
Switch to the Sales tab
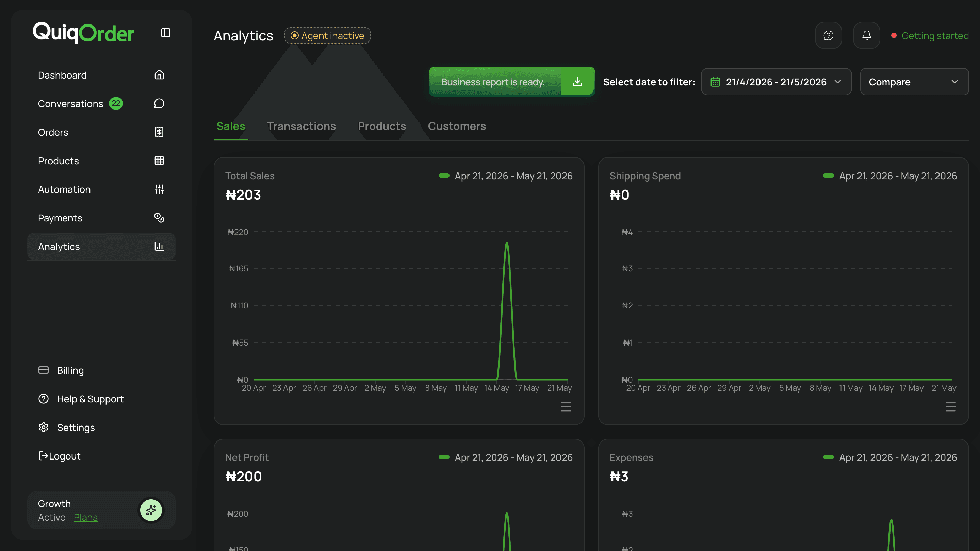tap(231, 126)
